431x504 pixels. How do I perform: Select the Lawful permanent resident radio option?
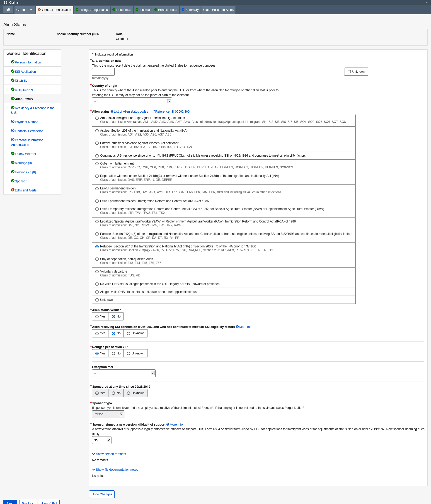(x=97, y=189)
